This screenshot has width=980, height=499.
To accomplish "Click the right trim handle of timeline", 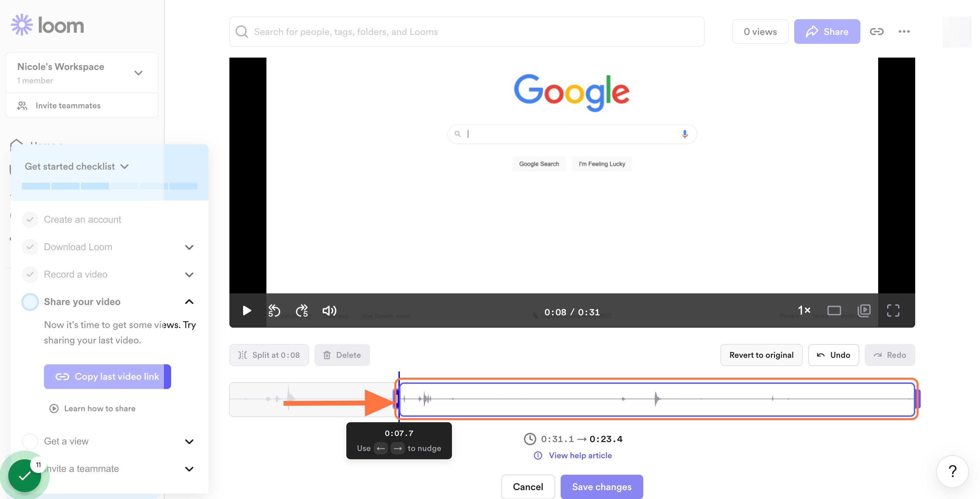I will 917,399.
